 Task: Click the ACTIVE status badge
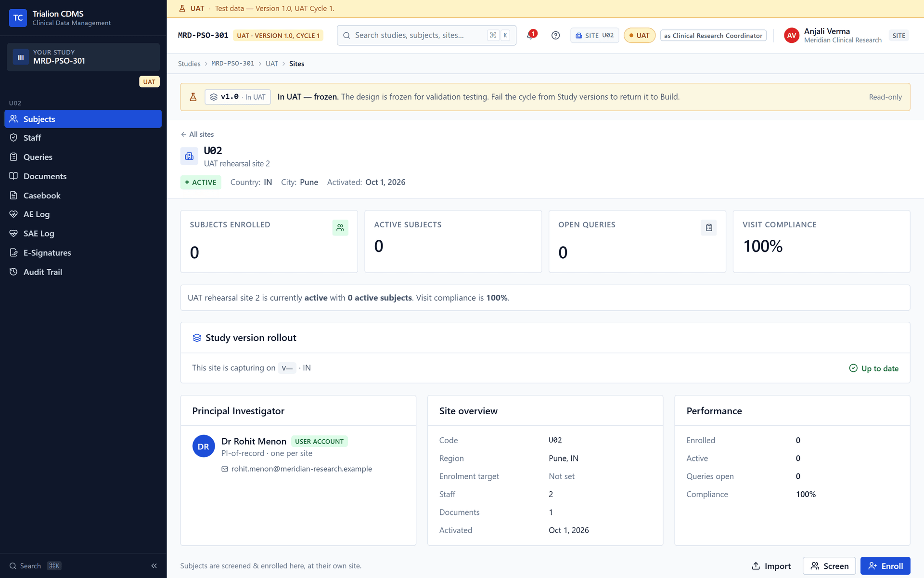tap(201, 182)
